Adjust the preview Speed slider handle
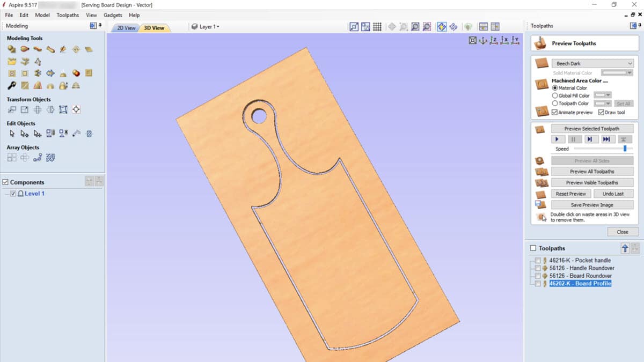This screenshot has height=362, width=644. click(625, 149)
